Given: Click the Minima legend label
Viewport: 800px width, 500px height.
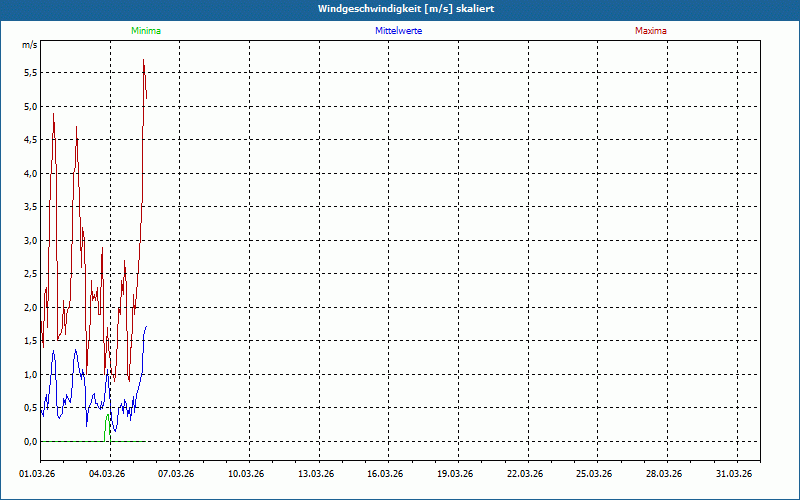Looking at the screenshot, I should pos(146,31).
